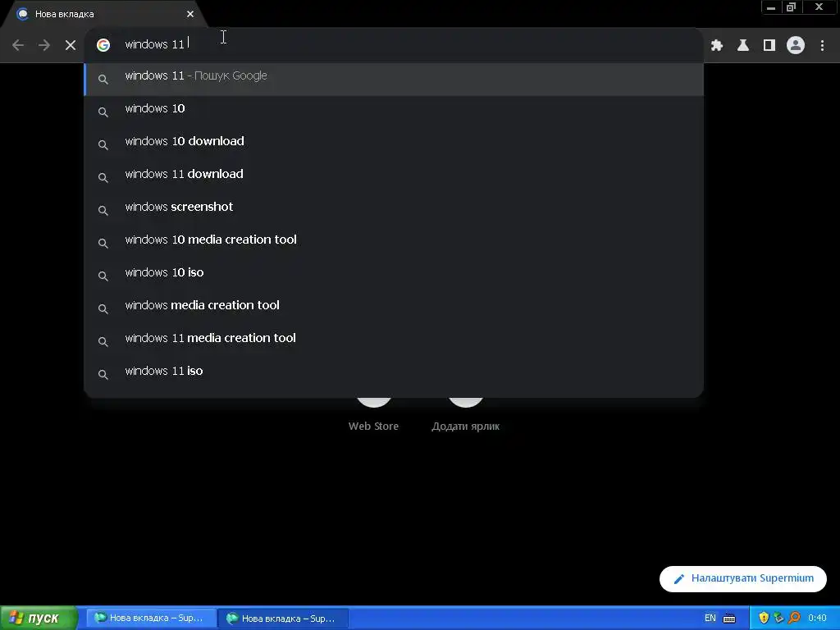Screen dimensions: 840x630
Task: Select suggestion windows 11 - Пошук Google
Action: click(x=394, y=80)
